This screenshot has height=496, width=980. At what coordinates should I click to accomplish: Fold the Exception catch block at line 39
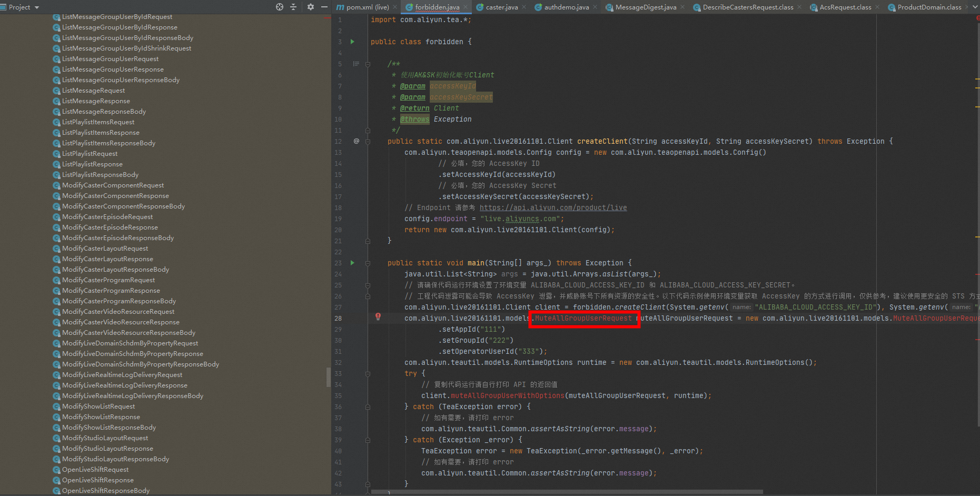(368, 440)
